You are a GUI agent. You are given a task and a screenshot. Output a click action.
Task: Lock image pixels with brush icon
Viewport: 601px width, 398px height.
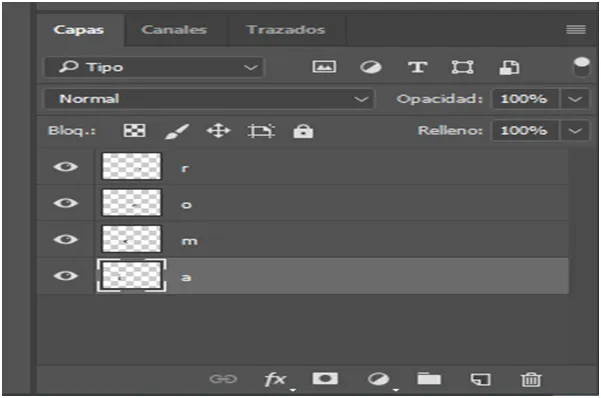[177, 132]
